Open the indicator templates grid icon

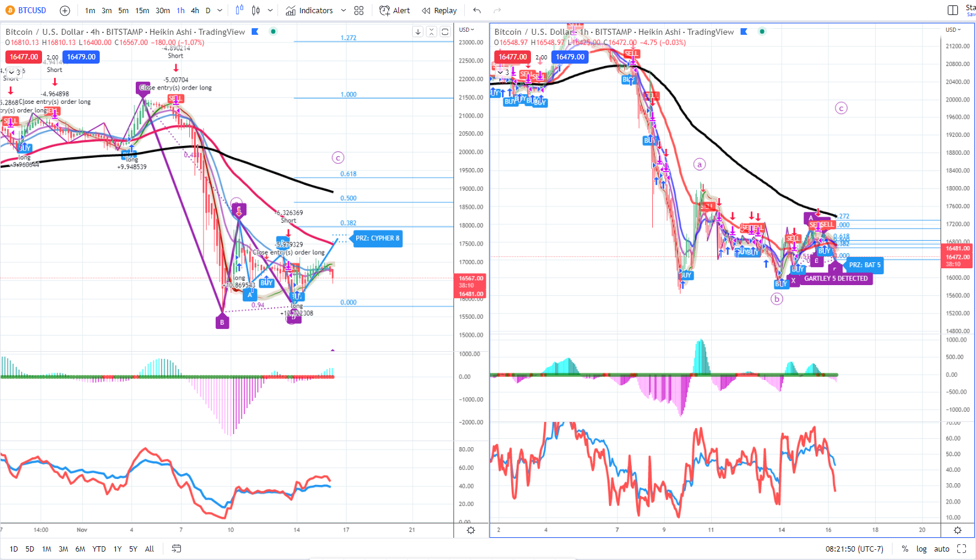(x=359, y=10)
